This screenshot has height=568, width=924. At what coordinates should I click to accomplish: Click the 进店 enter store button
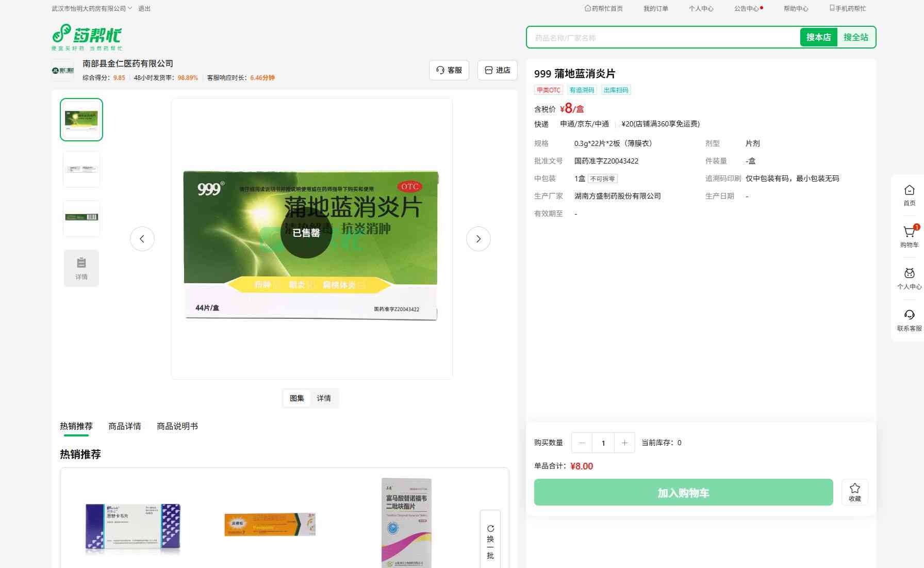[x=498, y=70]
